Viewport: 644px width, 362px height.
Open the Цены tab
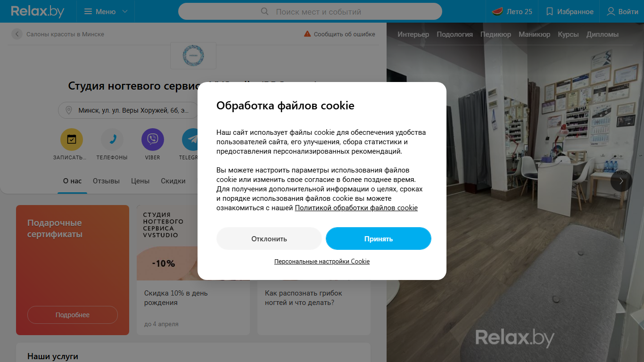[x=140, y=181]
